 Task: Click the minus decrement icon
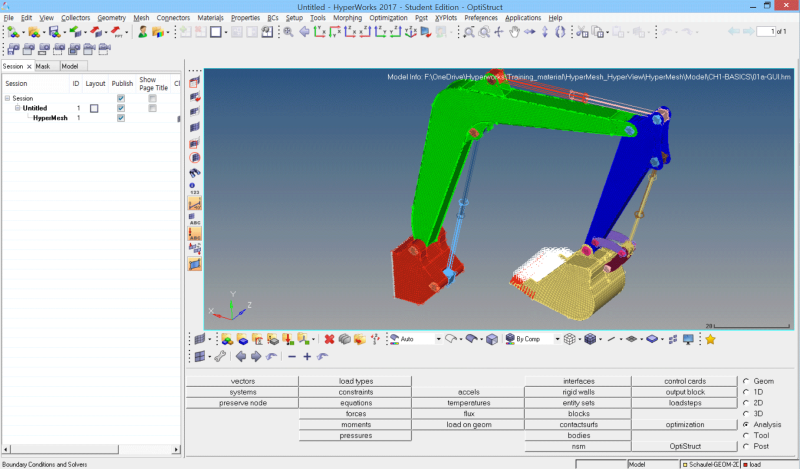pos(292,357)
